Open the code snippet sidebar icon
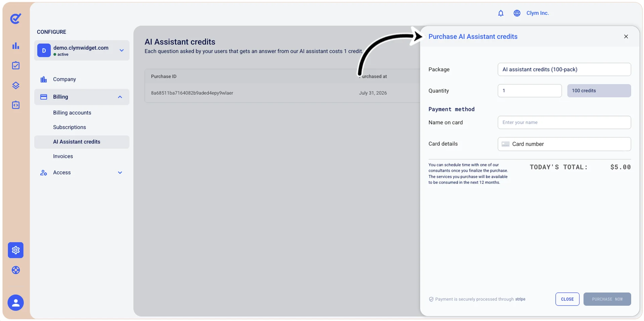Viewport: 644px width, 321px height. click(x=16, y=105)
